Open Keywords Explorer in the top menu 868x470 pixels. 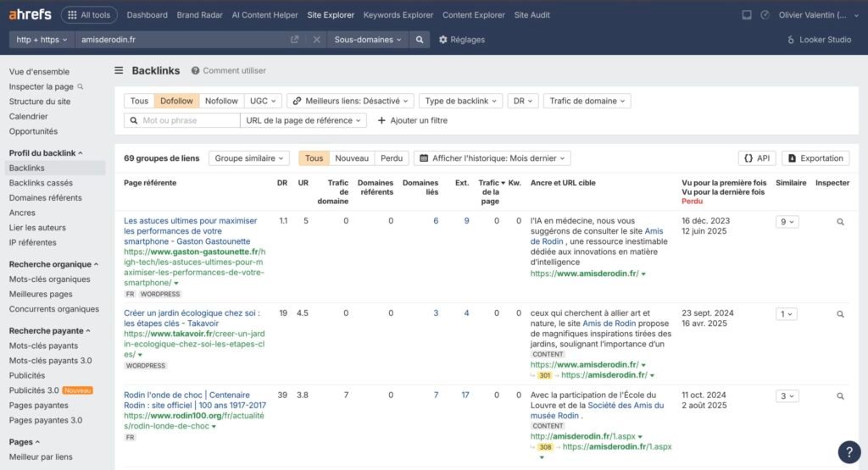click(x=398, y=15)
